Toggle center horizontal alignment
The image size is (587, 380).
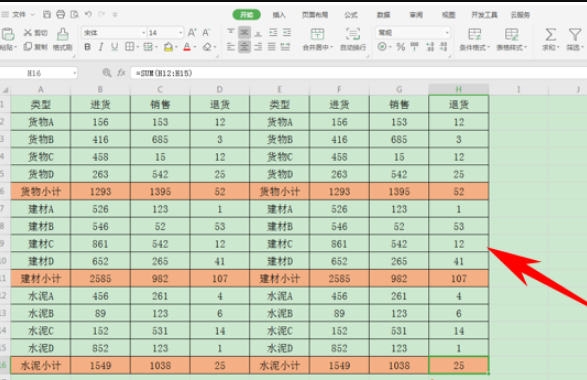click(244, 47)
